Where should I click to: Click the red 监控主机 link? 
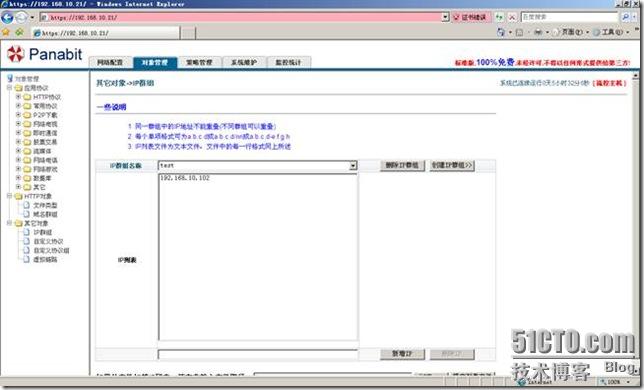610,83
